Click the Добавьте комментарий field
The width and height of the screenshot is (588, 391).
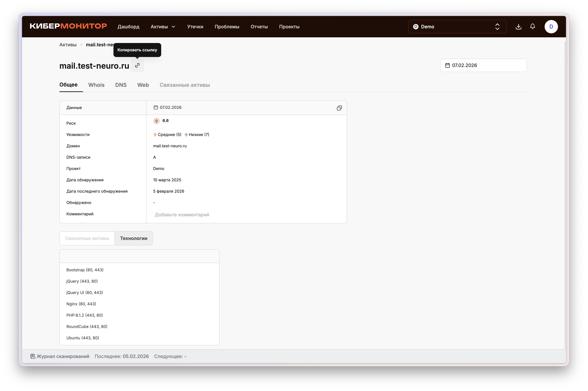[182, 215]
